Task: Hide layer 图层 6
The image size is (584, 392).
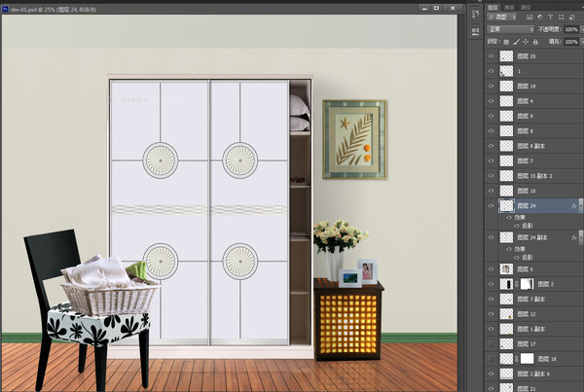Action: point(491,269)
